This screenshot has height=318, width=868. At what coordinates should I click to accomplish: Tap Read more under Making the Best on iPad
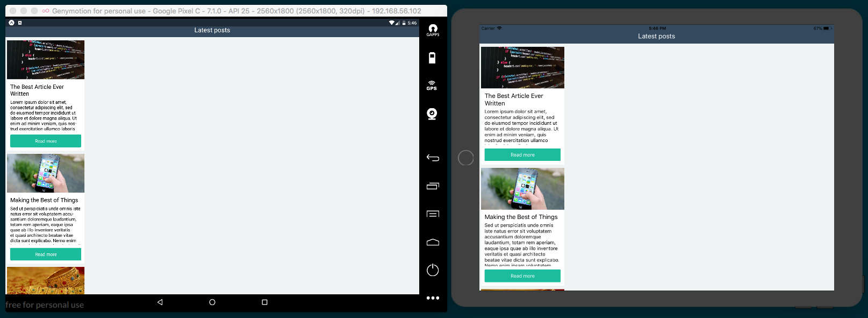(x=522, y=276)
